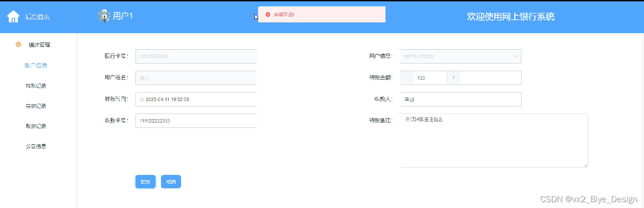Click the 余额不足 alert message text
The height and width of the screenshot is (208, 644).
tap(284, 15)
